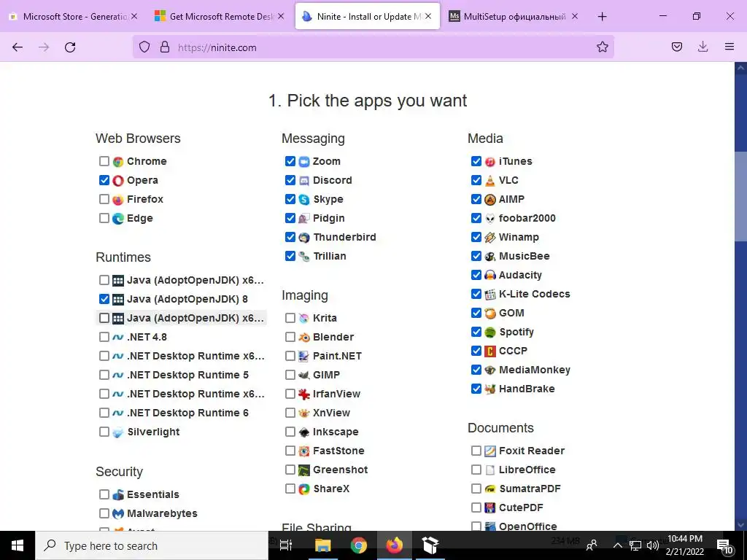Switch to the Microsoft Store tab
The height and width of the screenshot is (560, 747).
click(x=74, y=16)
